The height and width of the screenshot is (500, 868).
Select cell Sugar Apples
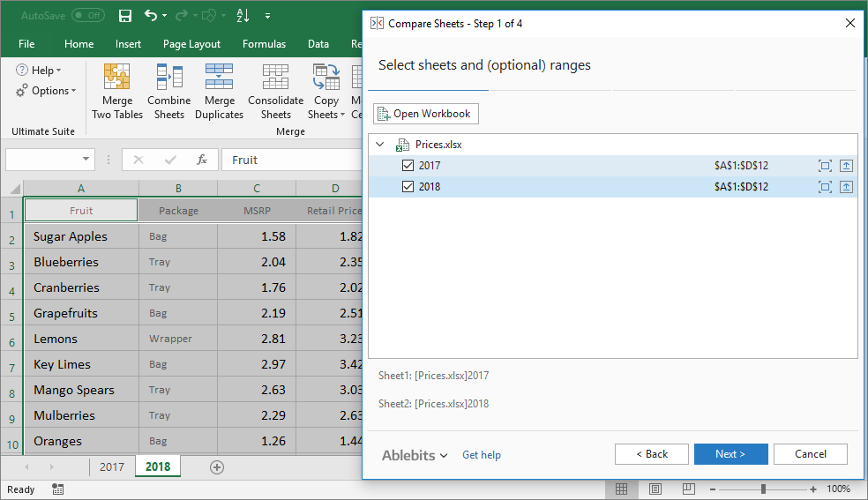[x=81, y=236]
